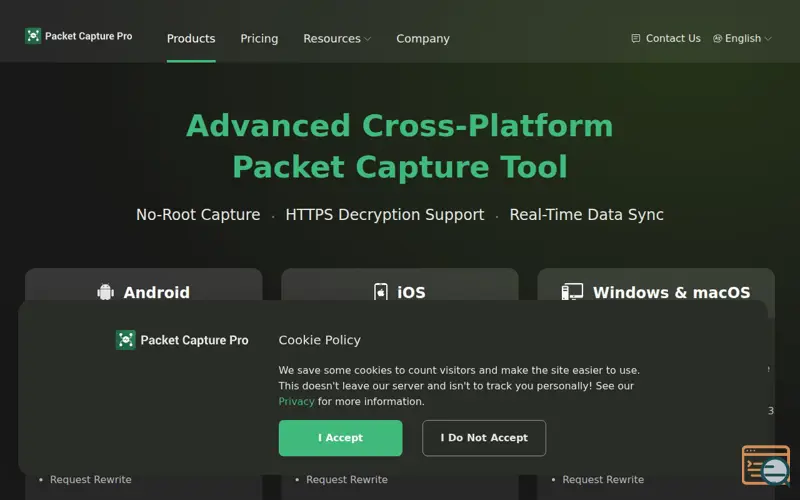Viewport: 800px width, 500px height.
Task: Select the Android card title
Action: coord(157,292)
